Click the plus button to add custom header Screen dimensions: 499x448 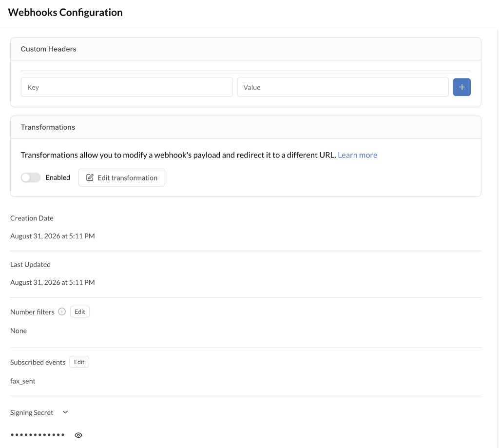tap(461, 87)
